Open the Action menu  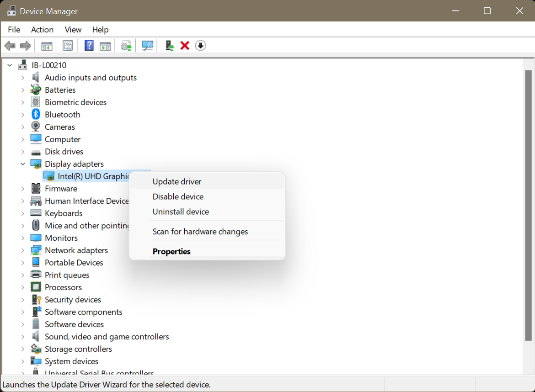click(43, 30)
